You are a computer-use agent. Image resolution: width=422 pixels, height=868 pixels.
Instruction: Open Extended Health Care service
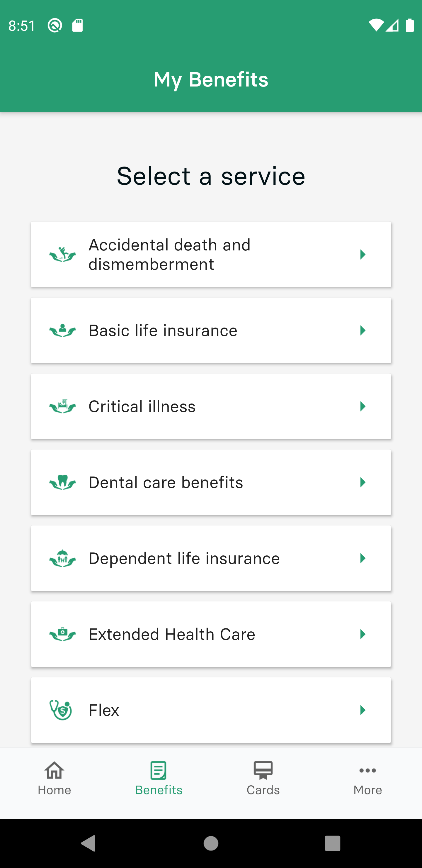coord(211,634)
